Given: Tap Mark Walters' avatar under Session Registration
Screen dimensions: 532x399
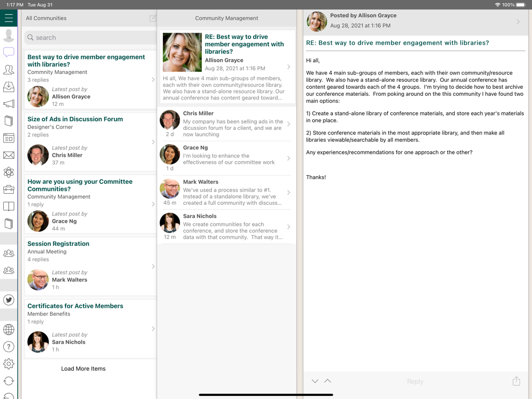Looking at the screenshot, I should point(38,280).
